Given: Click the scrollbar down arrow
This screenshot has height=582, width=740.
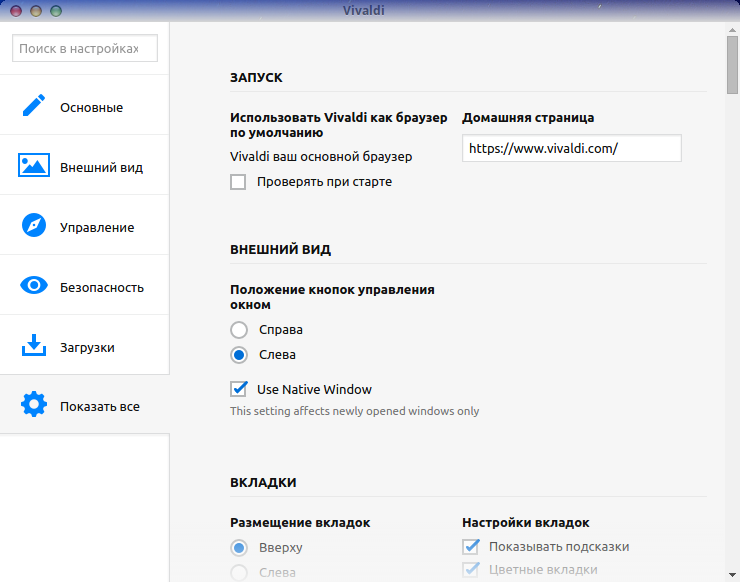Looking at the screenshot, I should pyautogui.click(x=732, y=575).
